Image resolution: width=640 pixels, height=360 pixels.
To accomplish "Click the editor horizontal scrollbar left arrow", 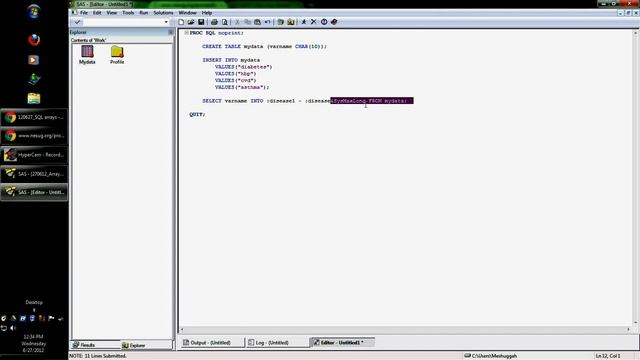I will [x=182, y=329].
